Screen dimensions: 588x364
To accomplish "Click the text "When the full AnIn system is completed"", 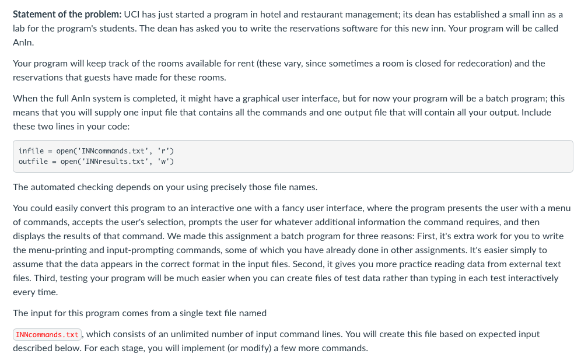I will pos(95,98).
